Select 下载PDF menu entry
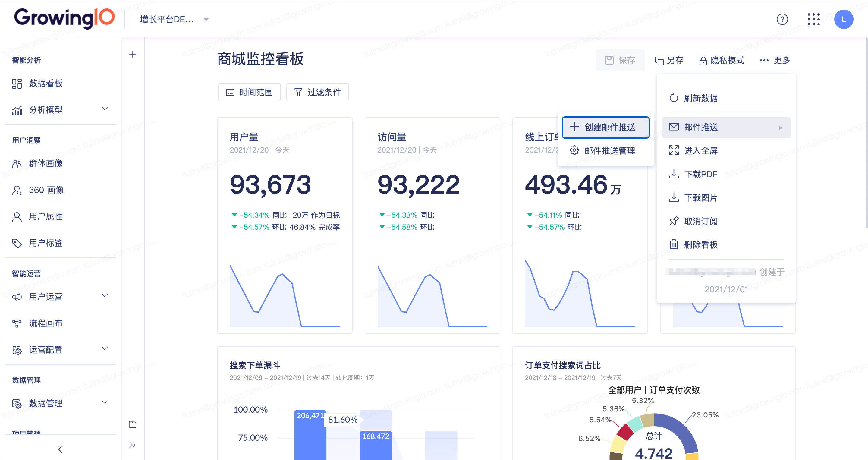 pyautogui.click(x=726, y=174)
